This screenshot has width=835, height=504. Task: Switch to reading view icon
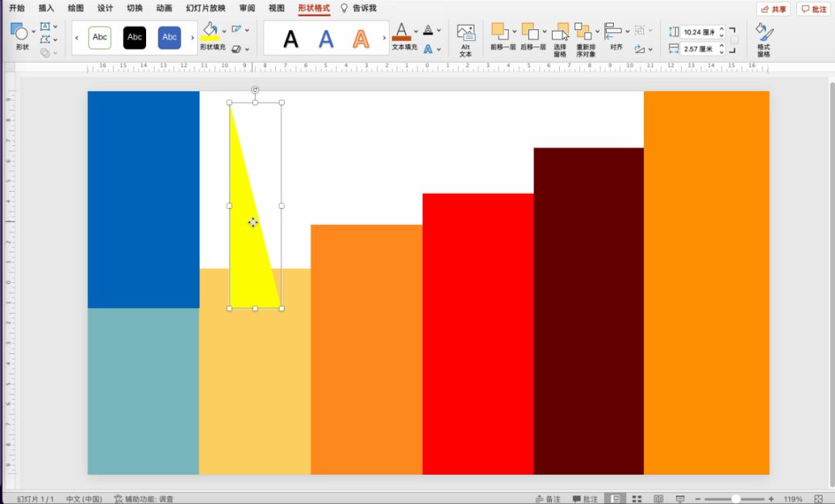click(658, 499)
